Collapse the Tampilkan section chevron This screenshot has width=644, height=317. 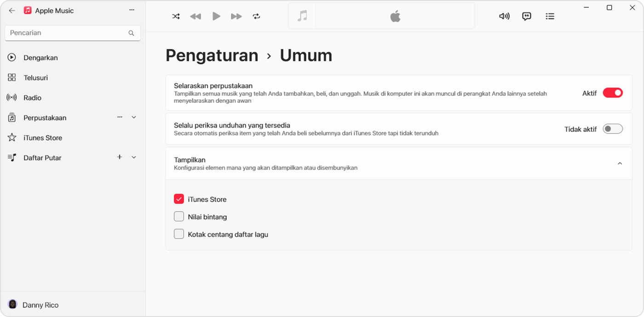(620, 163)
